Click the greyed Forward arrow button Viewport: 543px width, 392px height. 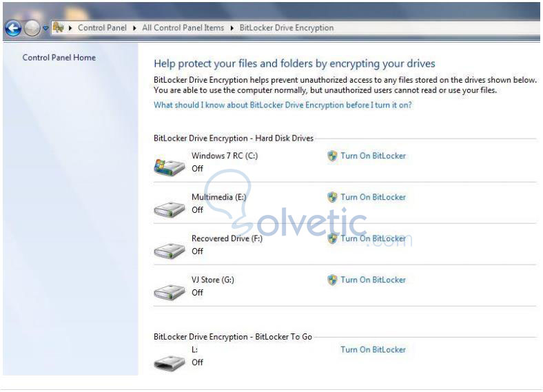32,28
